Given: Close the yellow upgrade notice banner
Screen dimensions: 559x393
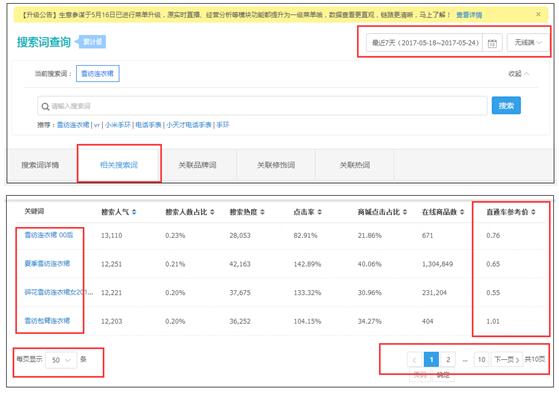Looking at the screenshot, I should pyautogui.click(x=538, y=14).
